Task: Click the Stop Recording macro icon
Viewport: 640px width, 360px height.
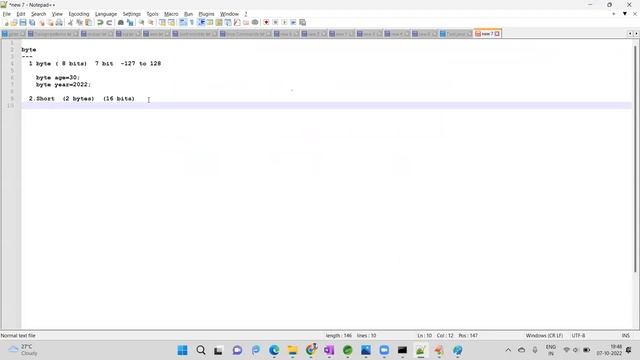Action: tap(276, 22)
